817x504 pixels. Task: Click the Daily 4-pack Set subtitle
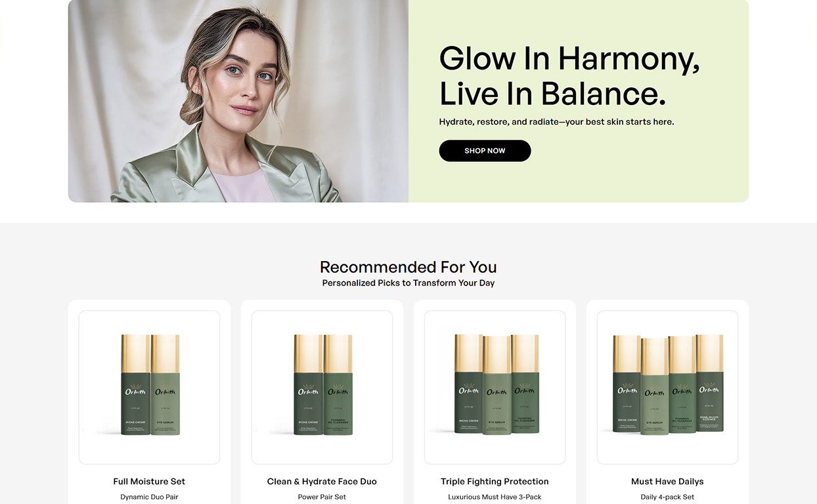(x=667, y=497)
